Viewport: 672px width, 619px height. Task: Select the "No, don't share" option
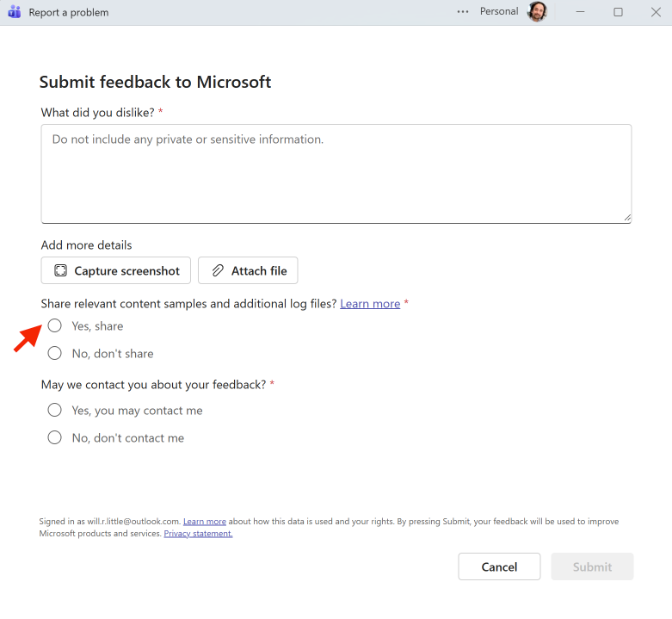coord(55,354)
